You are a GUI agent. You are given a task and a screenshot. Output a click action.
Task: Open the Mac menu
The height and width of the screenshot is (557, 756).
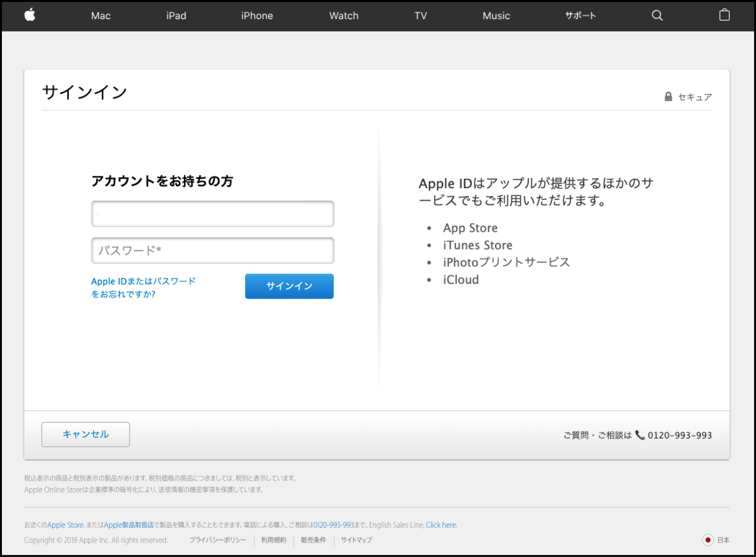click(x=101, y=15)
